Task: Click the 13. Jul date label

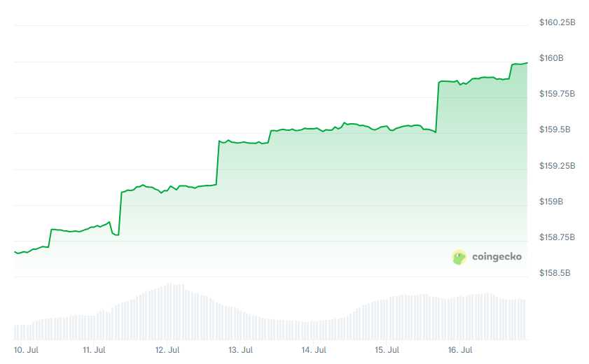Action: [241, 349]
